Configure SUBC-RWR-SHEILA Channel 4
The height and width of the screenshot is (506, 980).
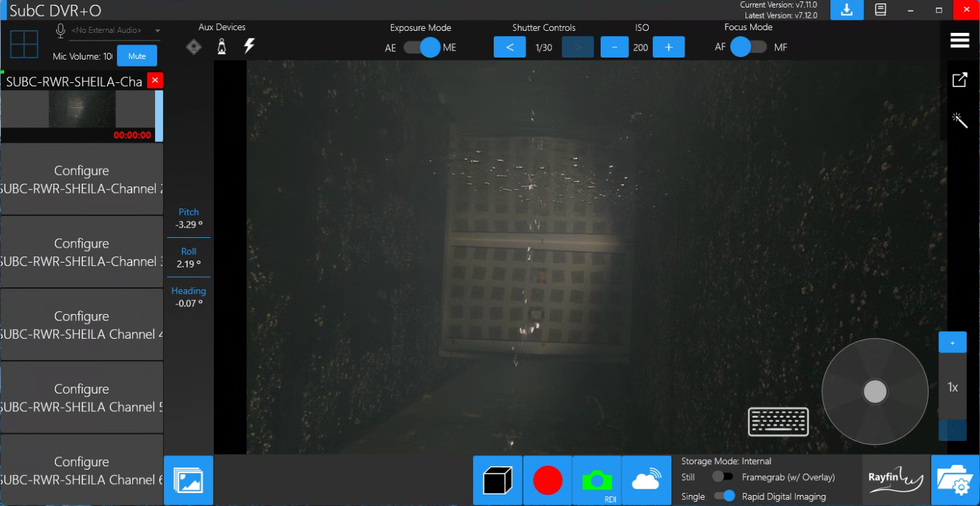[82, 324]
